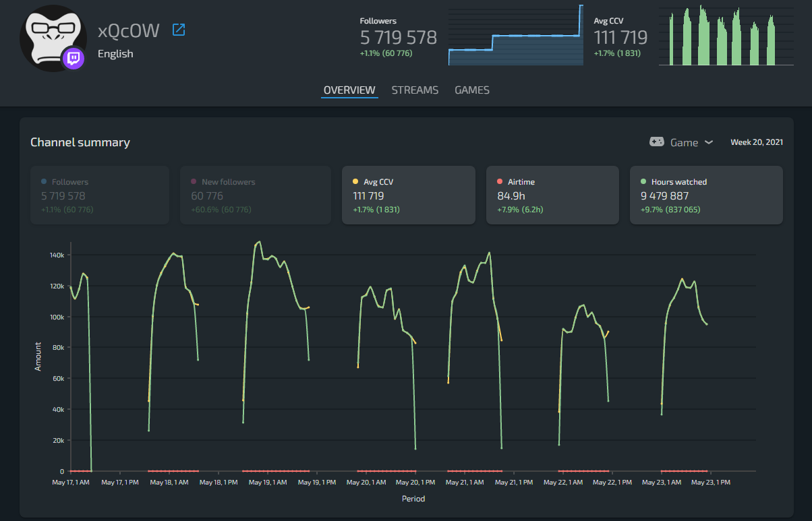The image size is (812, 521).
Task: Click the xQcOW gorilla avatar image
Action: [53, 38]
